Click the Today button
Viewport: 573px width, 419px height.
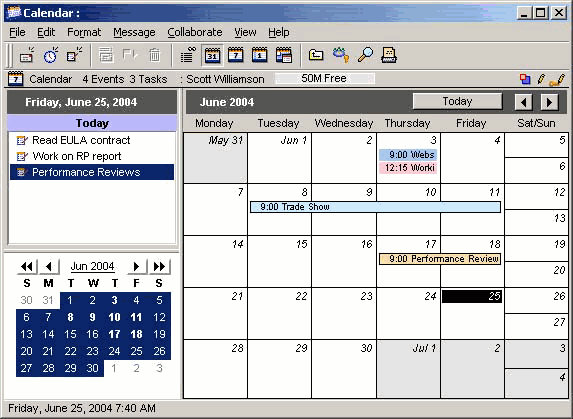coord(457,101)
